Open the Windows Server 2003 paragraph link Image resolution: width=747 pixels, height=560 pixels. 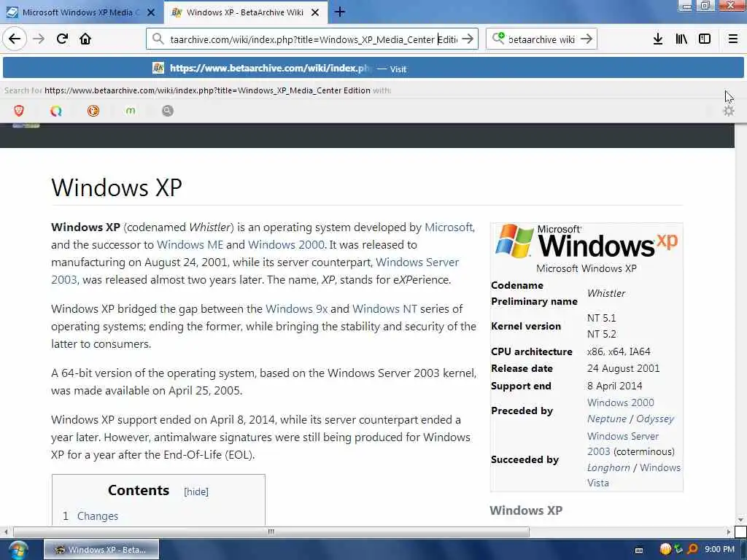click(417, 262)
